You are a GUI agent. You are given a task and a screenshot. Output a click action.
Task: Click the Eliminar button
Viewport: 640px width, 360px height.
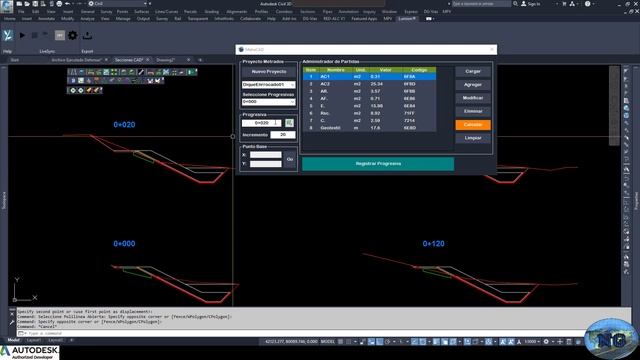click(x=473, y=111)
